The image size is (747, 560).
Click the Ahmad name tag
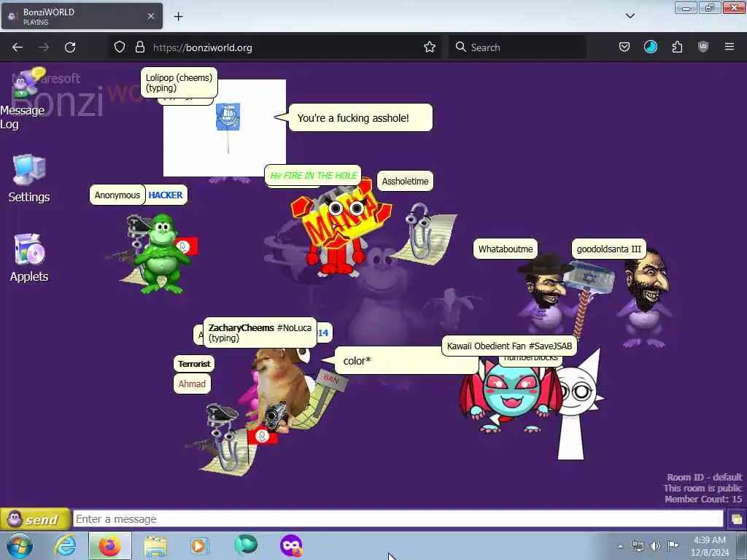192,384
